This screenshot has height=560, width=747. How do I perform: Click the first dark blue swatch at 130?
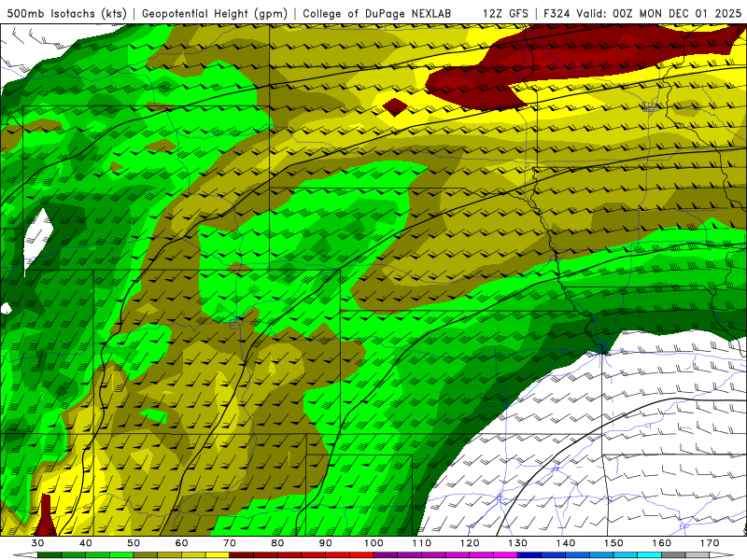tap(529, 555)
